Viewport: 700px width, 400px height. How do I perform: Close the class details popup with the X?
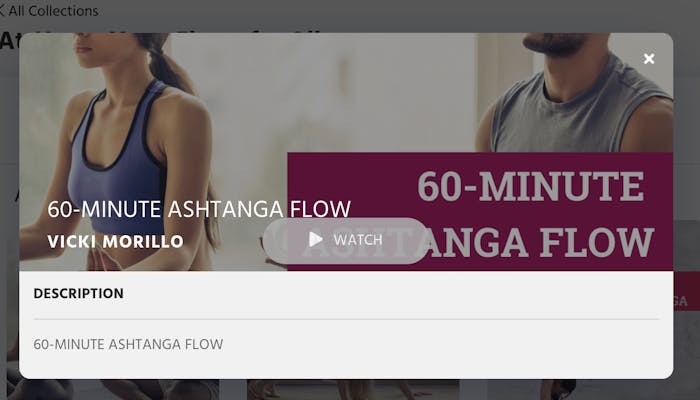649,58
